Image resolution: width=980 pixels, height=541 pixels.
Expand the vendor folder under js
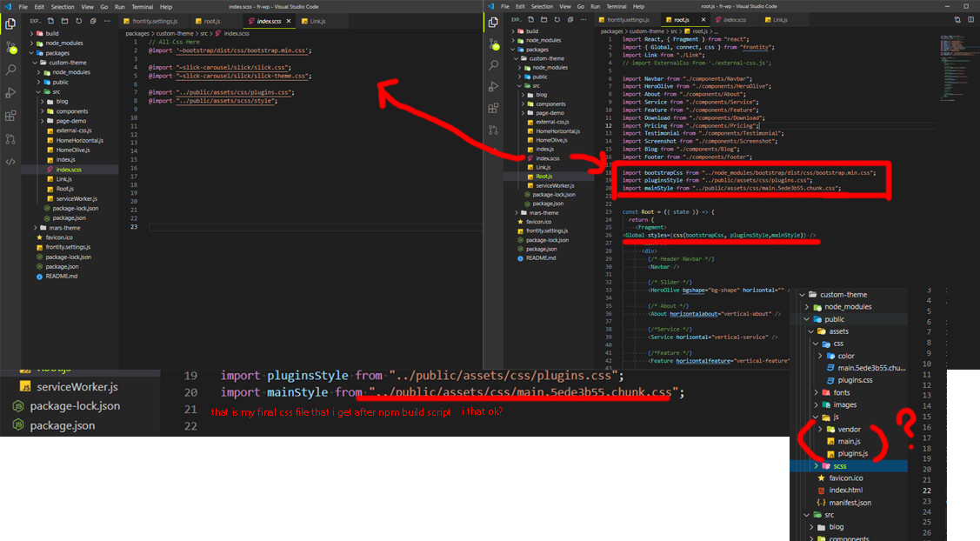tap(849, 429)
